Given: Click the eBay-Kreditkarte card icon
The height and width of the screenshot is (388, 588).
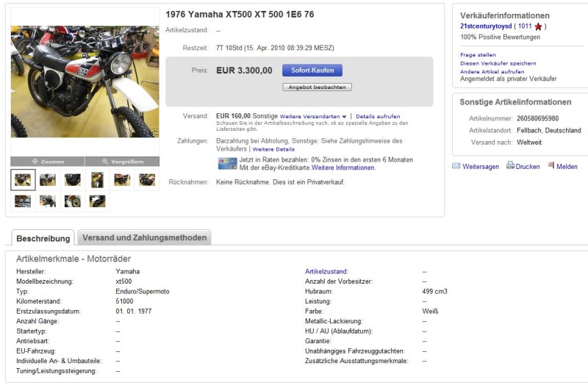Looking at the screenshot, I should [x=227, y=163].
